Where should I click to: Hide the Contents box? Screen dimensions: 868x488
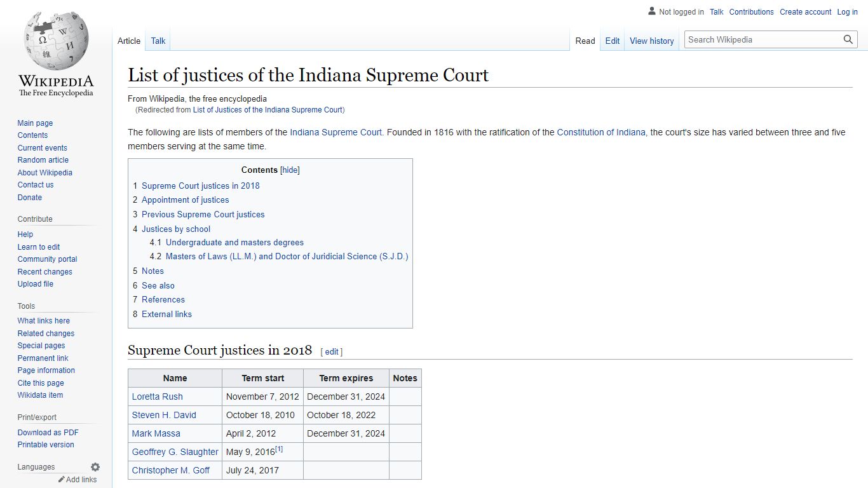pyautogui.click(x=290, y=170)
